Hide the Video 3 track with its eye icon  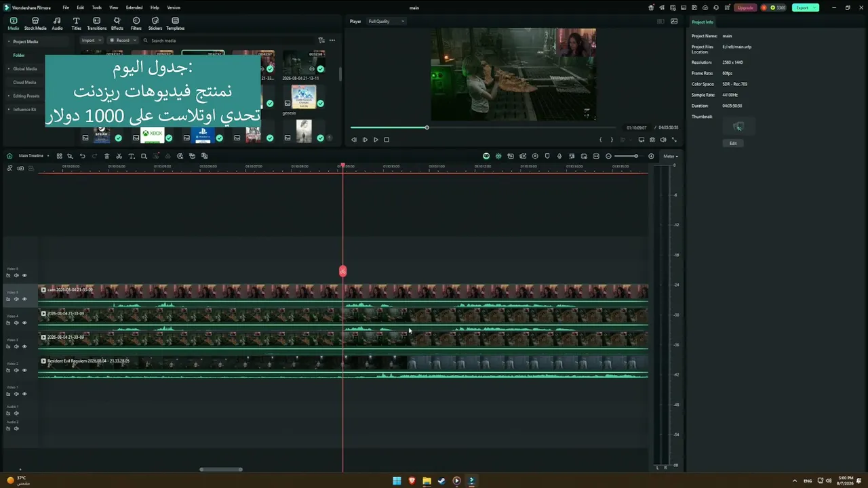coord(24,346)
